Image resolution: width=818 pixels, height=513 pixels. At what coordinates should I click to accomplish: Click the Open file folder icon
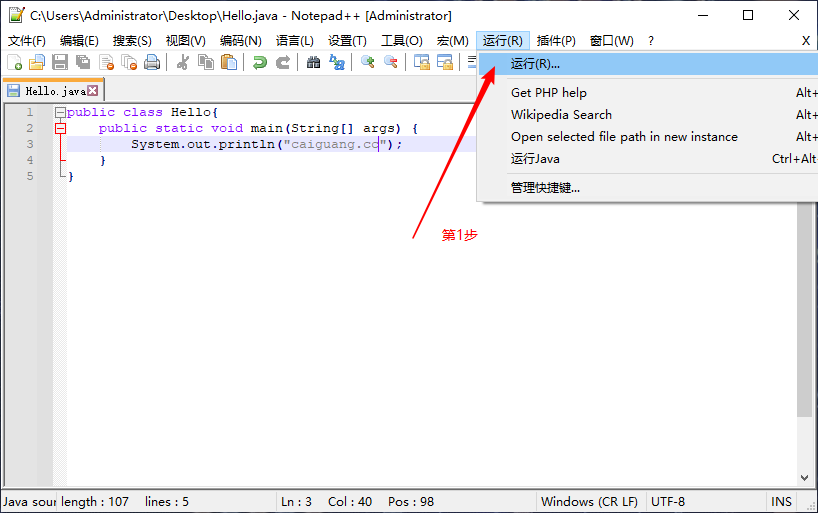tap(37, 62)
